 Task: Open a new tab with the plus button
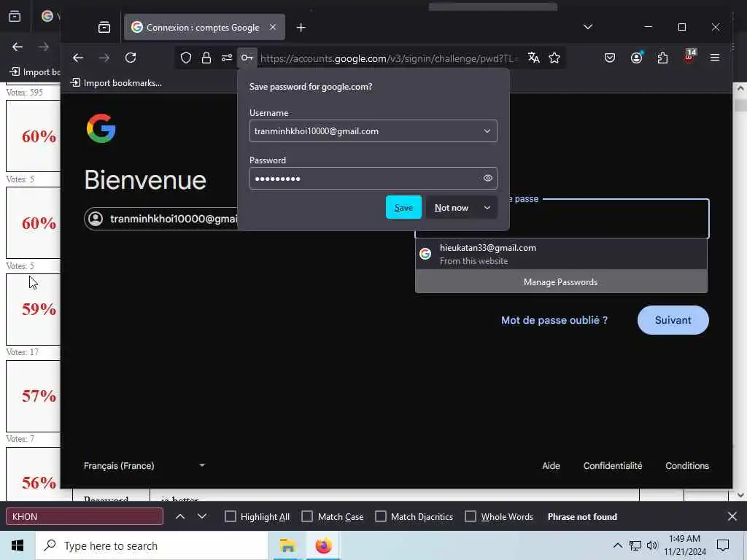(x=301, y=28)
